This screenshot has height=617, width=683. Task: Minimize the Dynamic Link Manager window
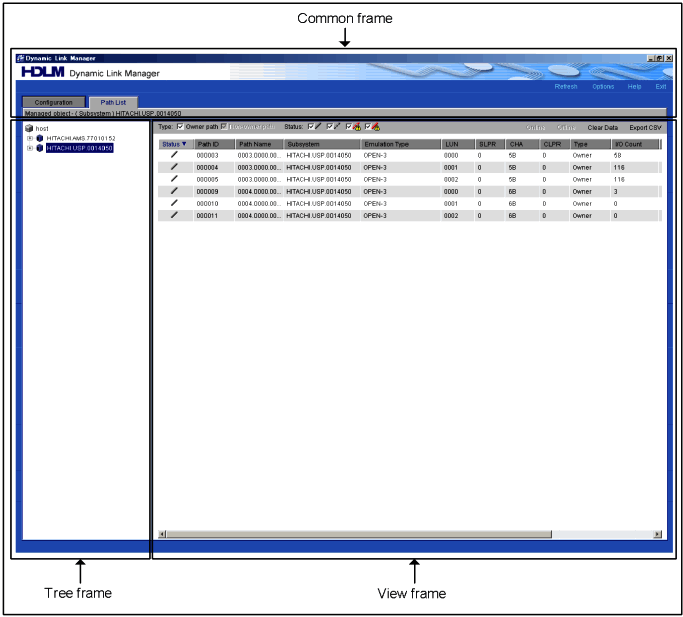pos(651,58)
